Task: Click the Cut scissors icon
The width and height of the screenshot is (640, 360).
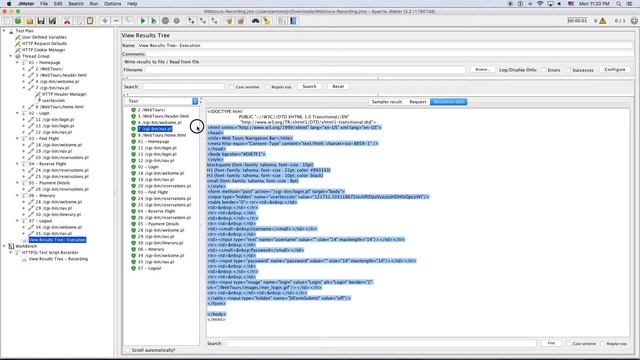Action: click(67, 21)
